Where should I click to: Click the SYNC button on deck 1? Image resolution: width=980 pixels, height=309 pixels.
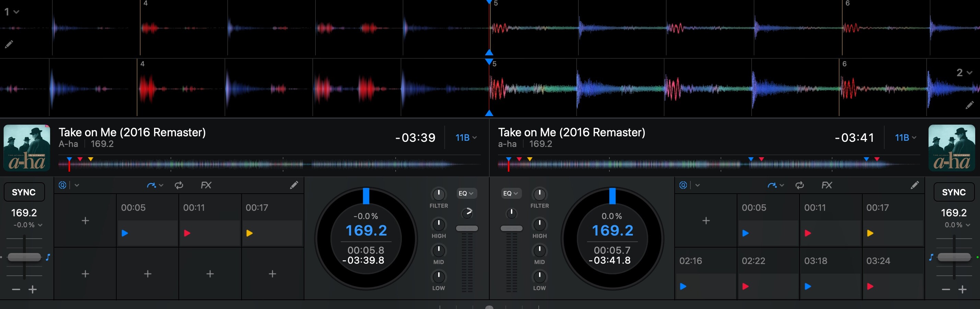24,192
